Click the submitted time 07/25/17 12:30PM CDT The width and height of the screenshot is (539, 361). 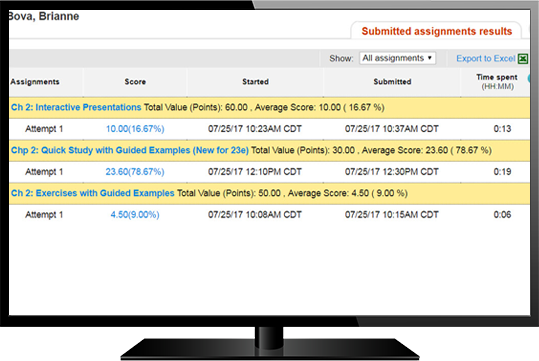(392, 172)
